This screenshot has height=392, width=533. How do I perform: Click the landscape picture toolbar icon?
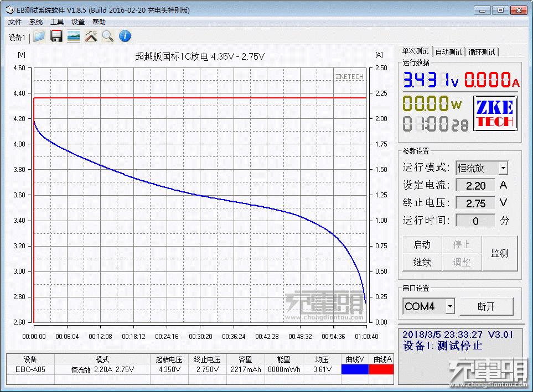(73, 36)
